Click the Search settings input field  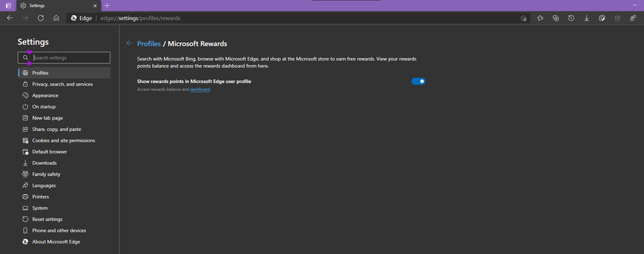pyautogui.click(x=64, y=58)
